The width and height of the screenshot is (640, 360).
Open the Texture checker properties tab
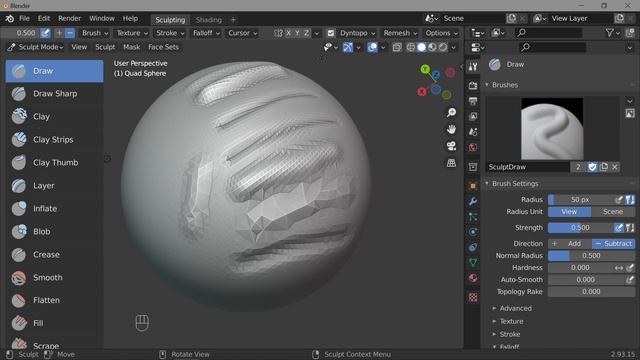point(473,298)
